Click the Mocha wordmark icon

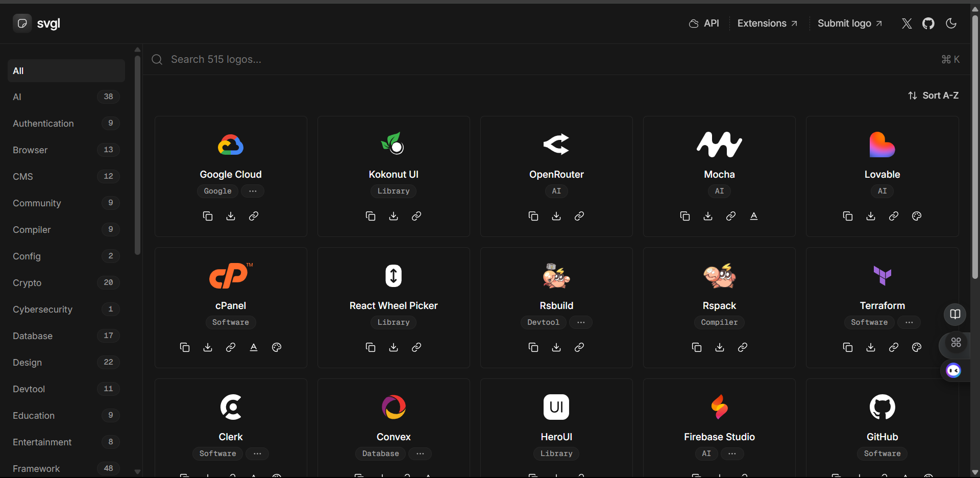coord(754,216)
